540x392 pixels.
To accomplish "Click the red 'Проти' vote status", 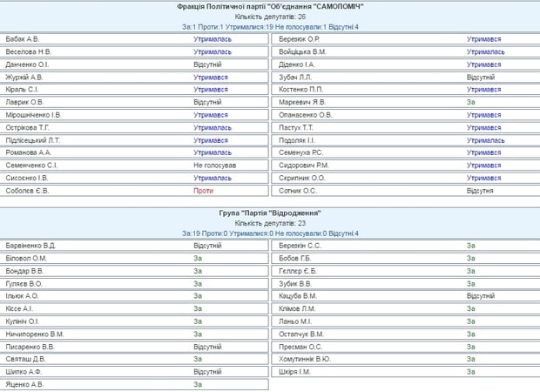I will click(x=203, y=190).
